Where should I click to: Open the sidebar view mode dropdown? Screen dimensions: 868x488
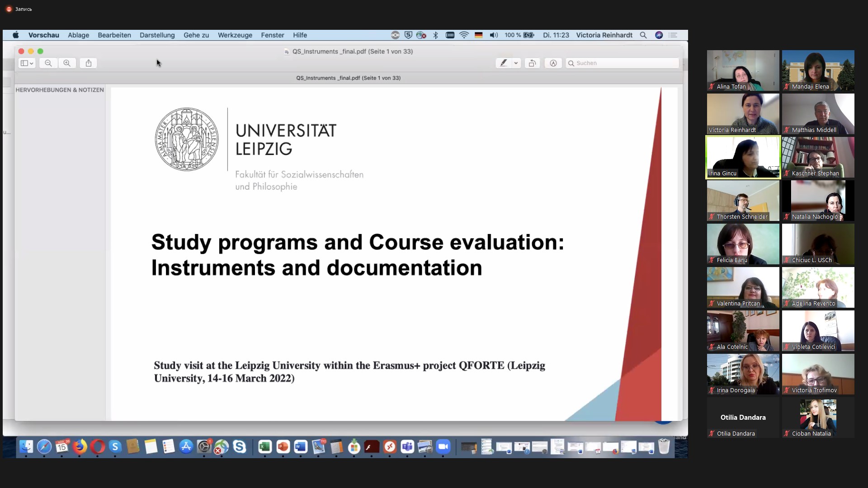pyautogui.click(x=27, y=63)
